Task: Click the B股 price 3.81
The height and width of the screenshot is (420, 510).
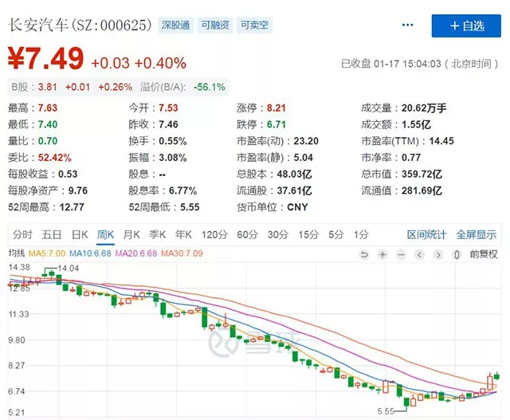Action: [48, 87]
